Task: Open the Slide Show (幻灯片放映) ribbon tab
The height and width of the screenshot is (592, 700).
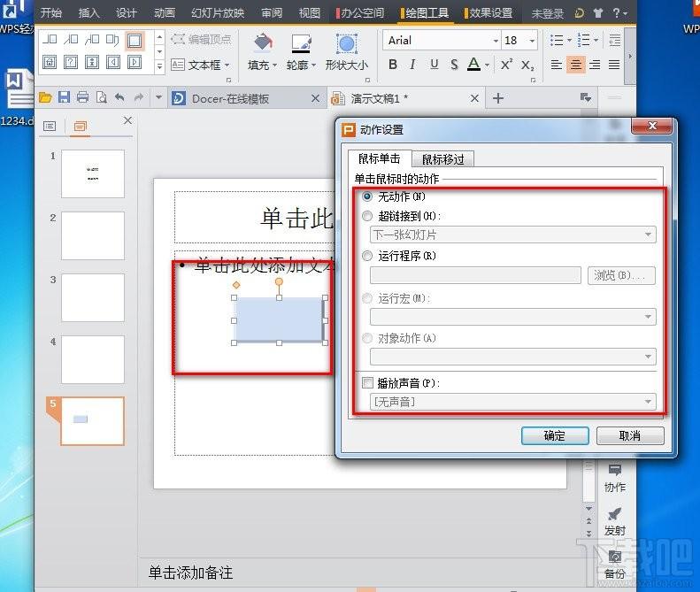Action: (218, 13)
